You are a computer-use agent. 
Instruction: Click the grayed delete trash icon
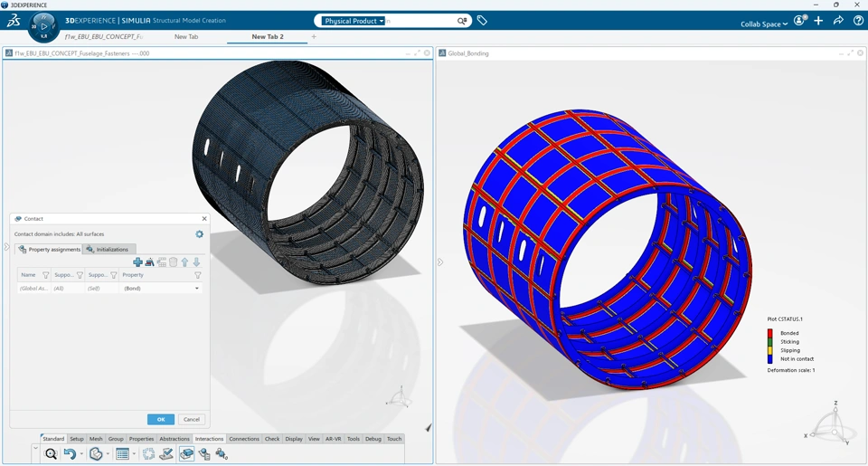click(x=174, y=262)
